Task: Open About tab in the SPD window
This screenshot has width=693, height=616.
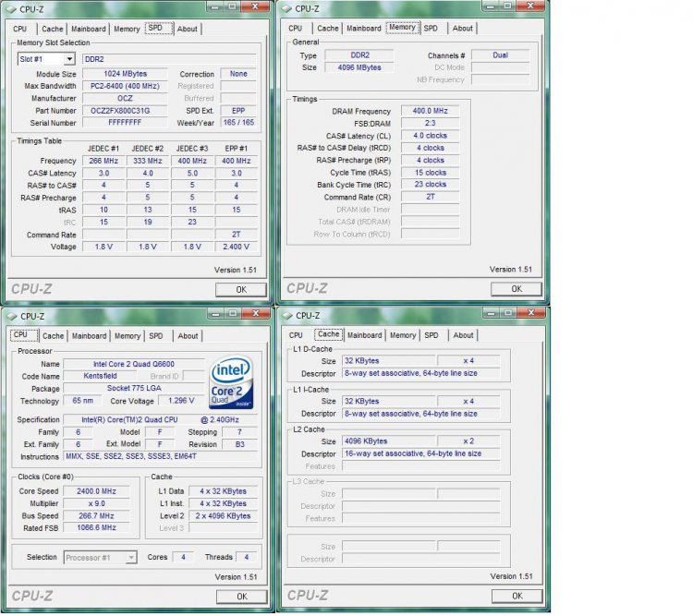Action: pos(188,29)
